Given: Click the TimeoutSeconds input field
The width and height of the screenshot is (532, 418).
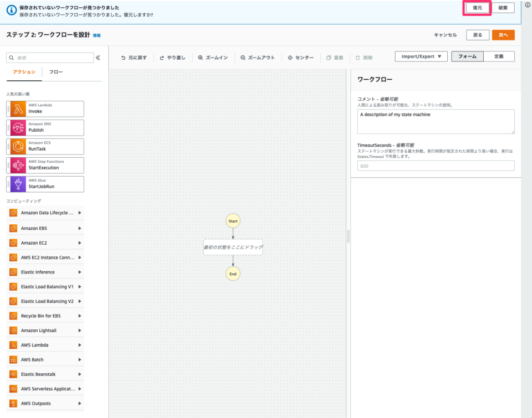Looking at the screenshot, I should click(x=436, y=166).
